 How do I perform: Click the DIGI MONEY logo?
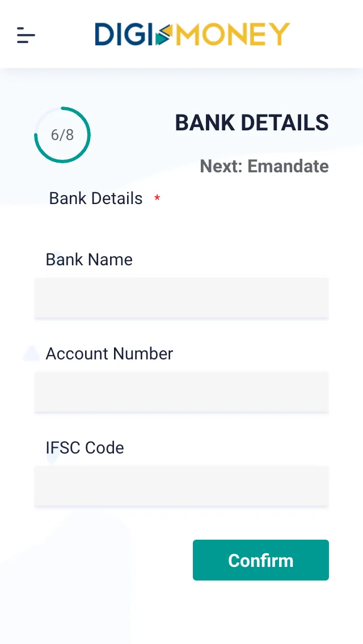click(192, 34)
